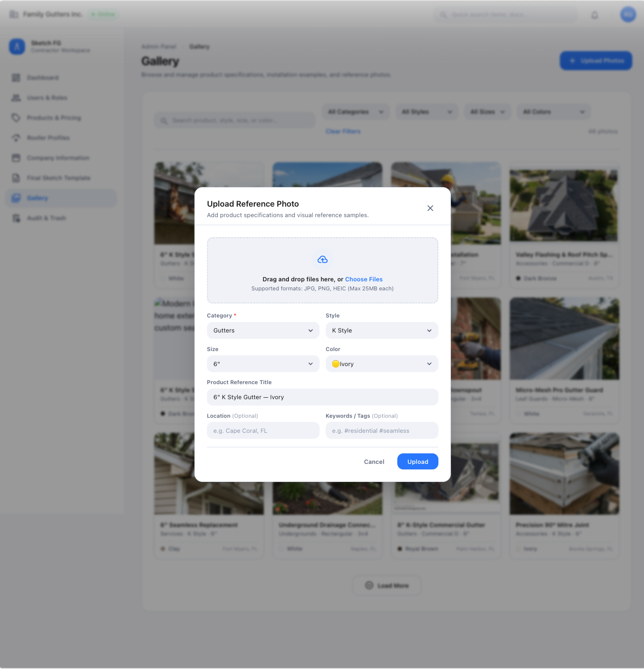Click the Location optional input field
Viewport: 644px width, 669px height.
(x=263, y=431)
